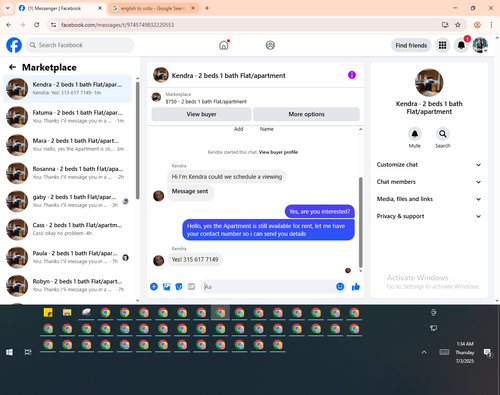Screen dimensions: 500x395
Task: Click the "Hi I'm Kendra" message bubble
Action: point(227,177)
